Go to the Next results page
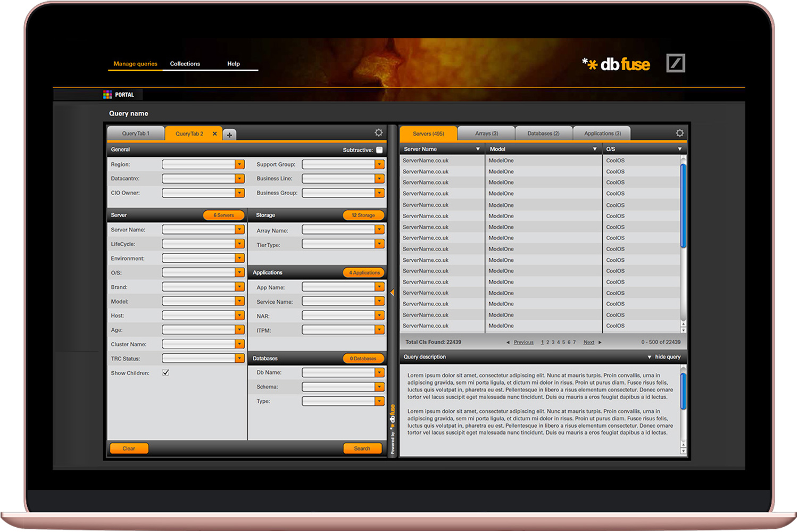 click(589, 343)
